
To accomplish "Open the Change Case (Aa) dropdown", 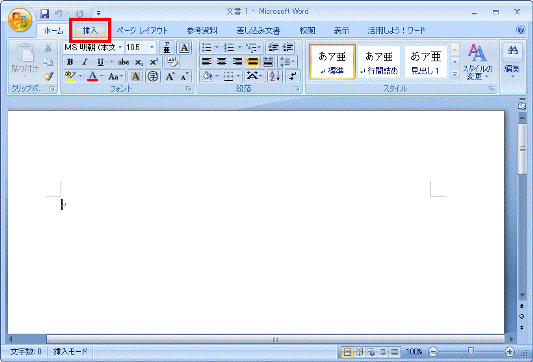I will coord(116,76).
